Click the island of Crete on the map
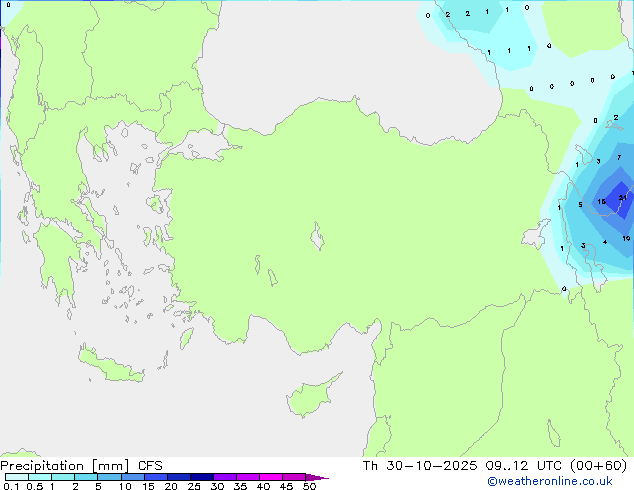Screen dimensions: 634x490 pos(111,365)
